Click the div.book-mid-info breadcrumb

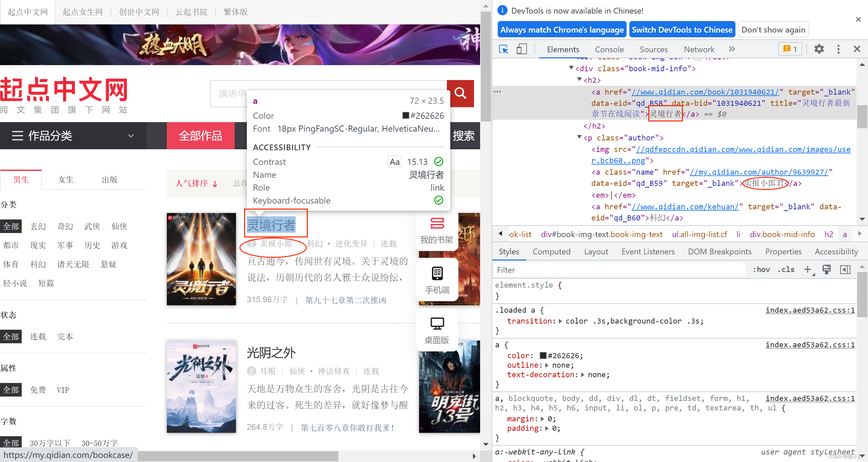pyautogui.click(x=782, y=234)
